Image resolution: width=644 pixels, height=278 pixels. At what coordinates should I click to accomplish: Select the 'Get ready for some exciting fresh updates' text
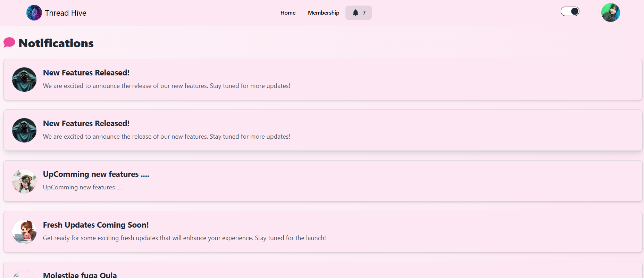point(184,238)
